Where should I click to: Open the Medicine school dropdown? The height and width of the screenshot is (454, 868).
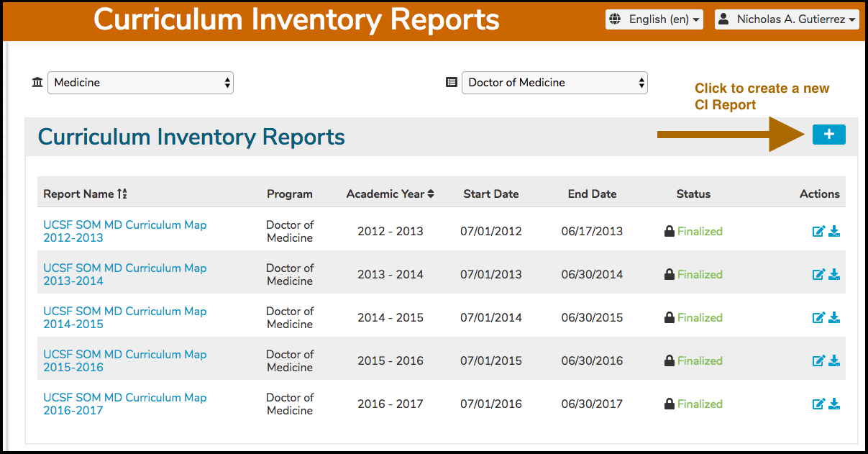point(140,83)
